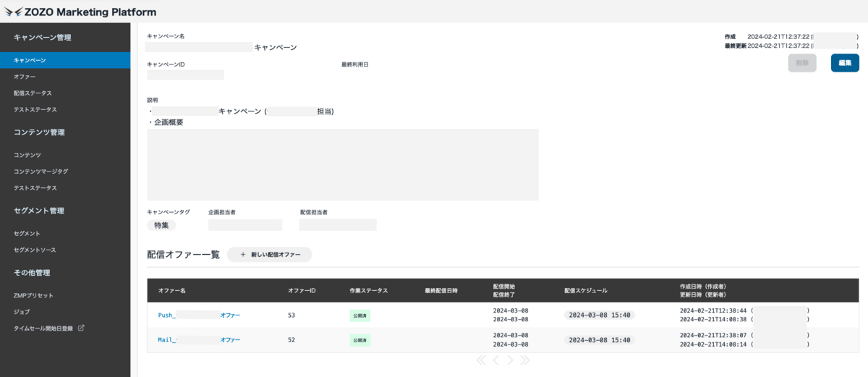The image size is (868, 377).
Task: Click the キャンペーン管理 section heading
Action: 43,38
